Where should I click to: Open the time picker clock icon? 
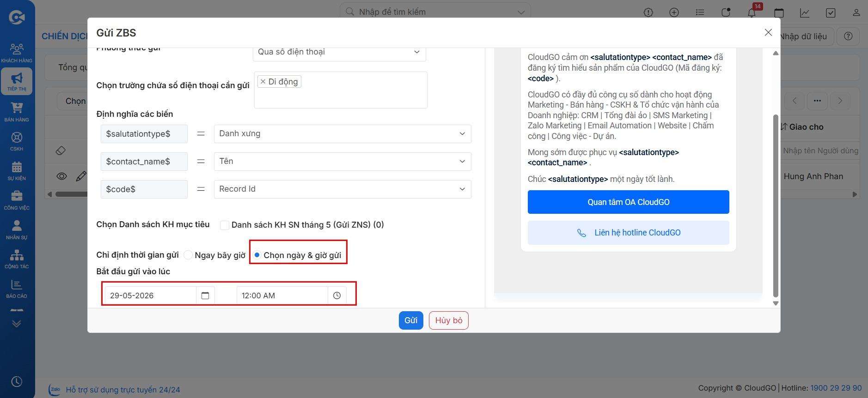click(337, 295)
